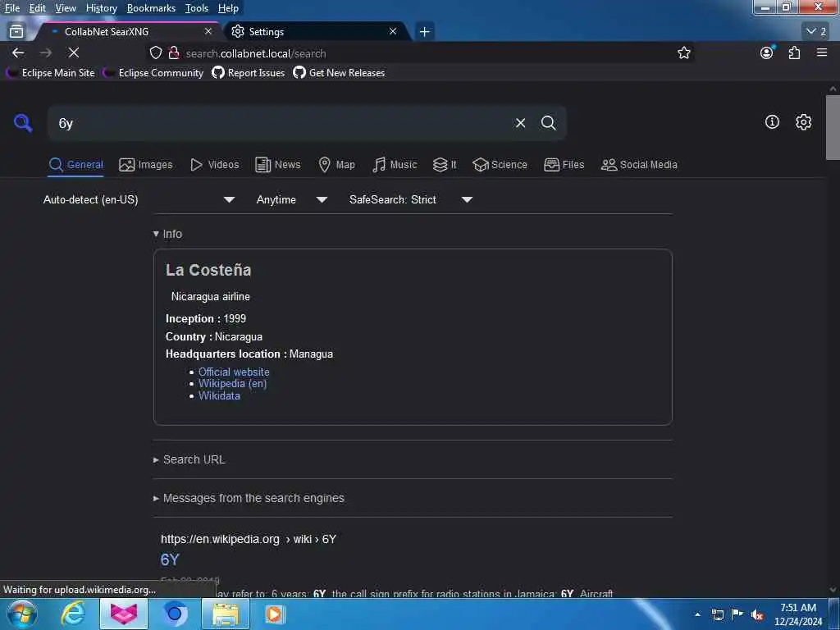The height and width of the screenshot is (630, 840).
Task: View site security lock icon
Action: coord(174,52)
